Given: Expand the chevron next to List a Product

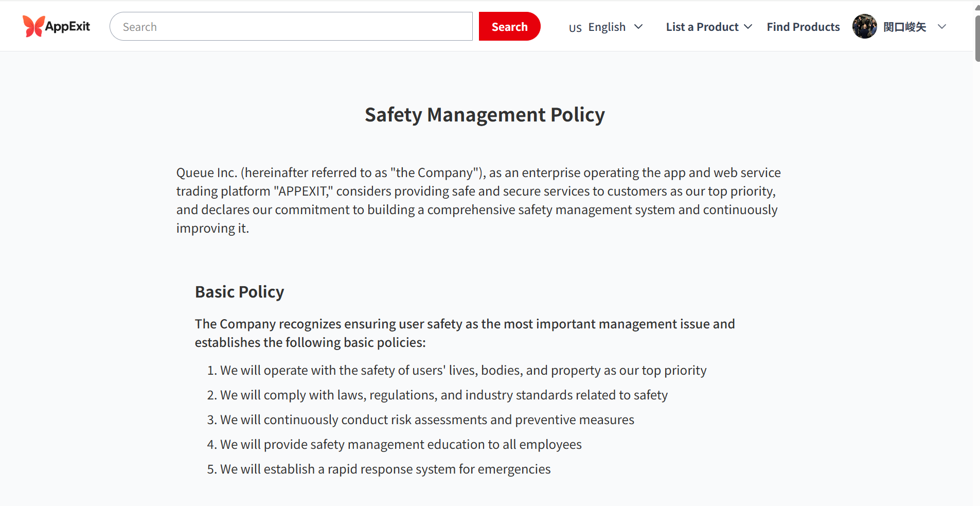Looking at the screenshot, I should point(748,27).
